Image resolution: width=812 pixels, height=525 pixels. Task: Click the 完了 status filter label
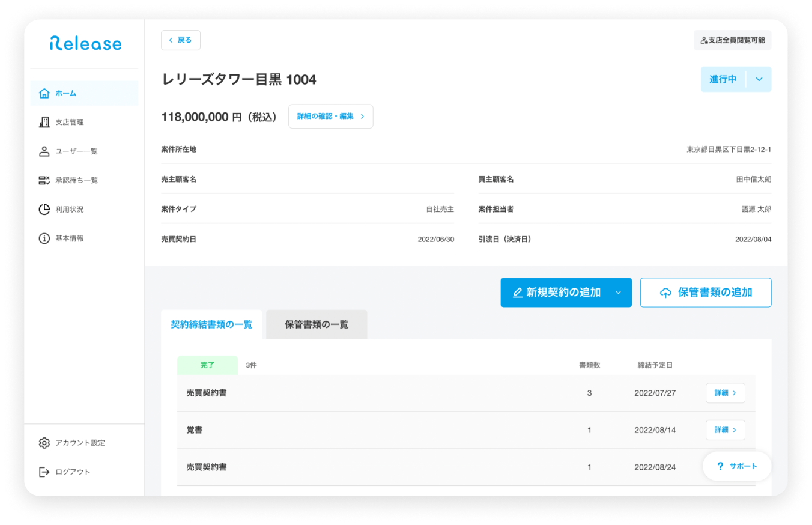coord(207,365)
